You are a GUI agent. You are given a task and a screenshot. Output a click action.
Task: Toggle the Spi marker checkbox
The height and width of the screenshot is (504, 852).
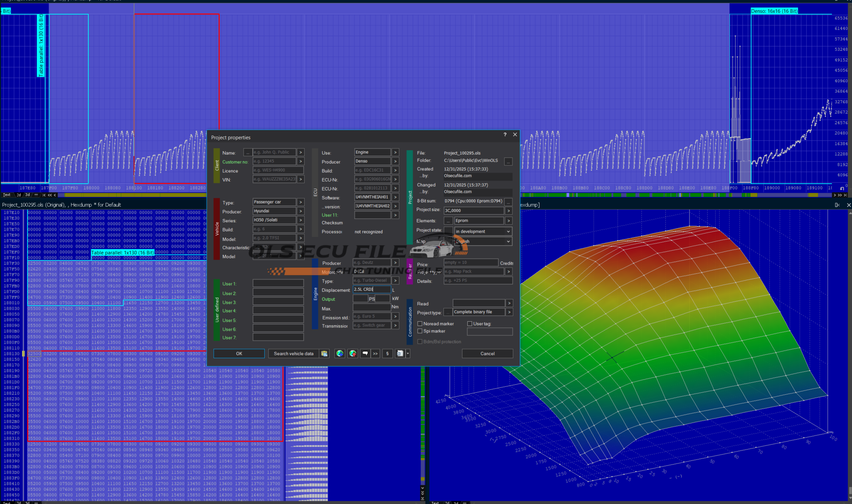[420, 331]
